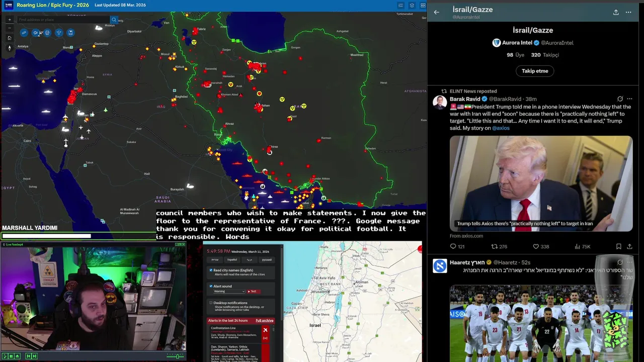Click the Test alert sound button
Screen dimensions: 644x362
tap(254, 291)
